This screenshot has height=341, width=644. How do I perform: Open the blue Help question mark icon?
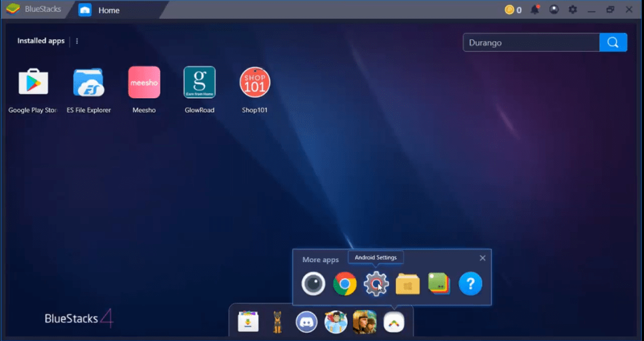(470, 283)
